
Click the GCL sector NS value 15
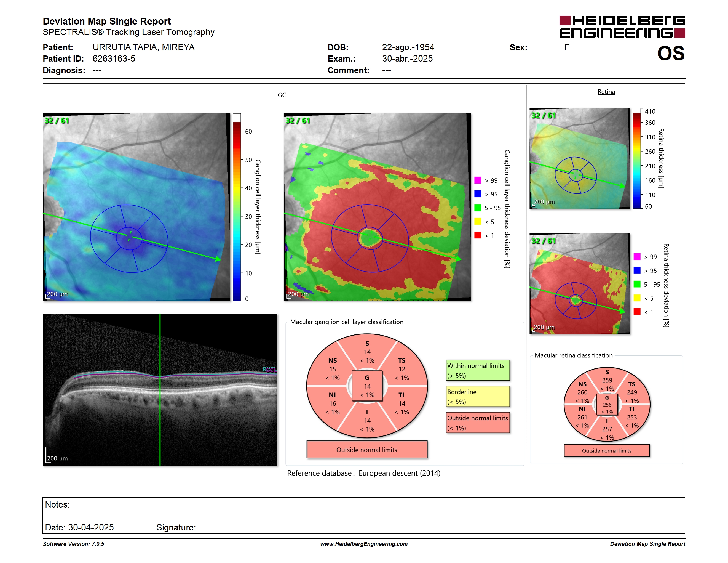coord(332,369)
